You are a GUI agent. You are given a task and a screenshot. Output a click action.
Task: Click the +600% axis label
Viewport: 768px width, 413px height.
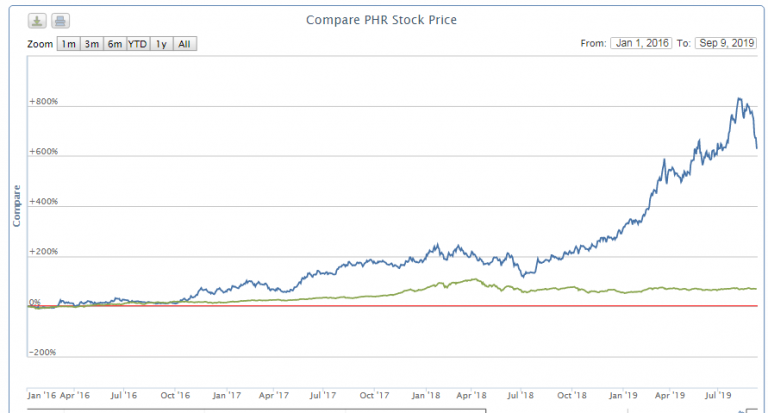[x=44, y=151]
